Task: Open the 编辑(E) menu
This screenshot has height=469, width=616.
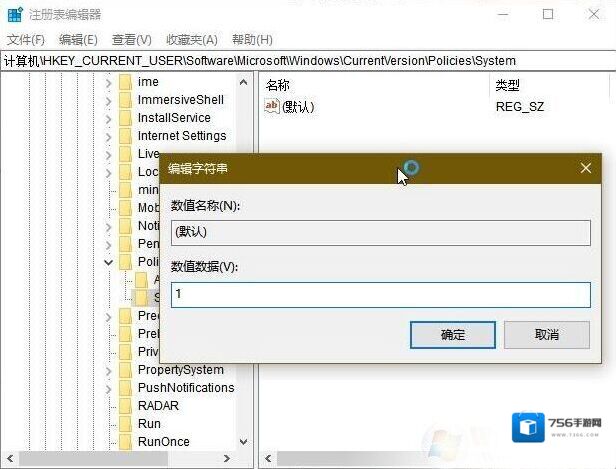Action: click(x=78, y=40)
